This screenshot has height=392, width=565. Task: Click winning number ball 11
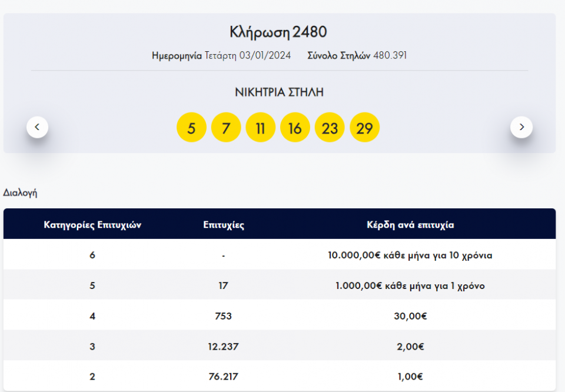[x=261, y=128]
